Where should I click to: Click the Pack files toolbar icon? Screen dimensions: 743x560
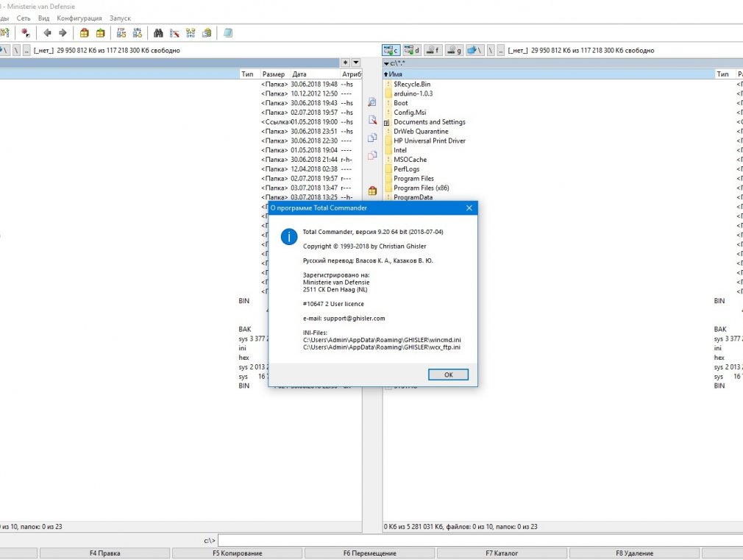[x=85, y=32]
